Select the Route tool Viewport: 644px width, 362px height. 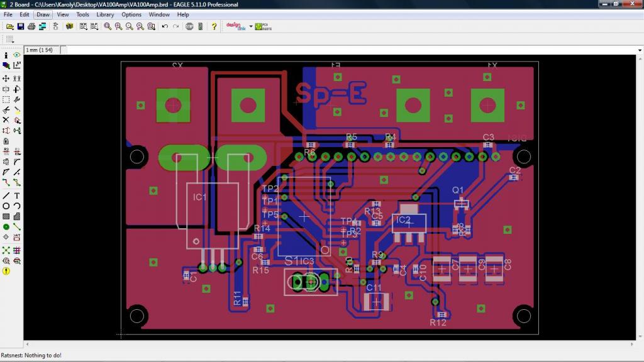[x=6, y=182]
